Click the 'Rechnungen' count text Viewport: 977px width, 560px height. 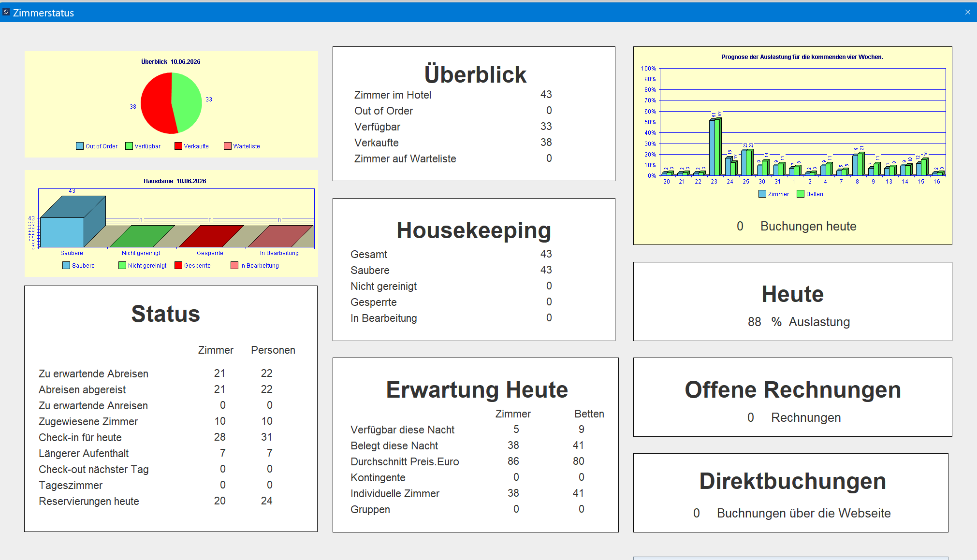pyautogui.click(x=806, y=417)
